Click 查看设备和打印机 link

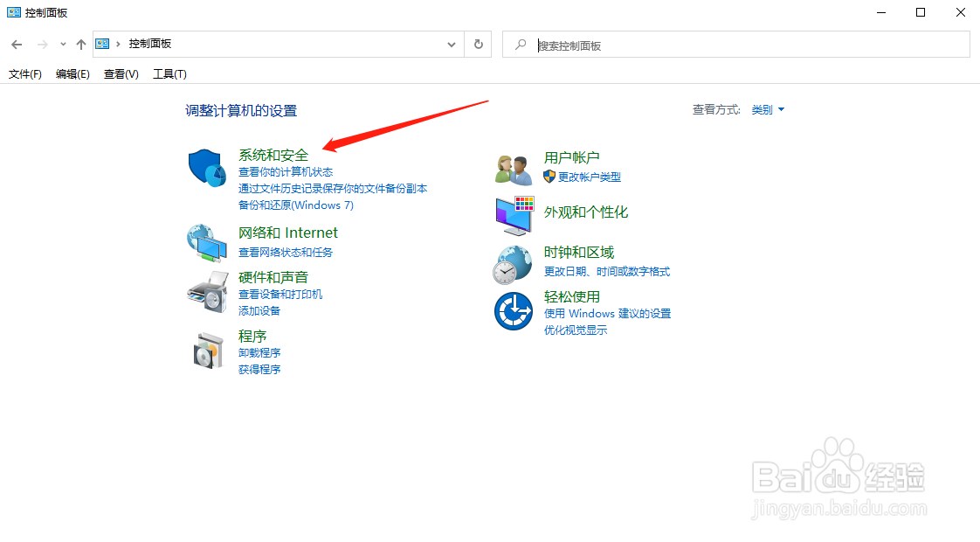point(280,294)
